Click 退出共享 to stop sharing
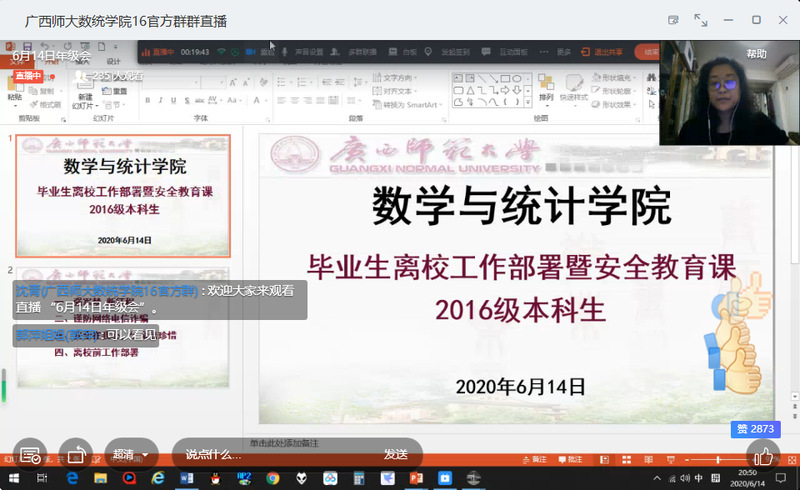The height and width of the screenshot is (490, 800). (602, 52)
